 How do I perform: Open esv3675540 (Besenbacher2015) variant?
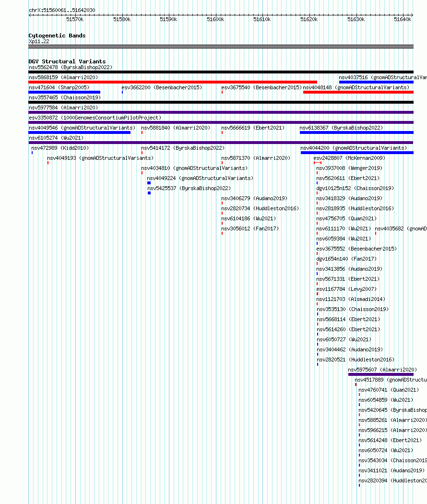point(261,87)
